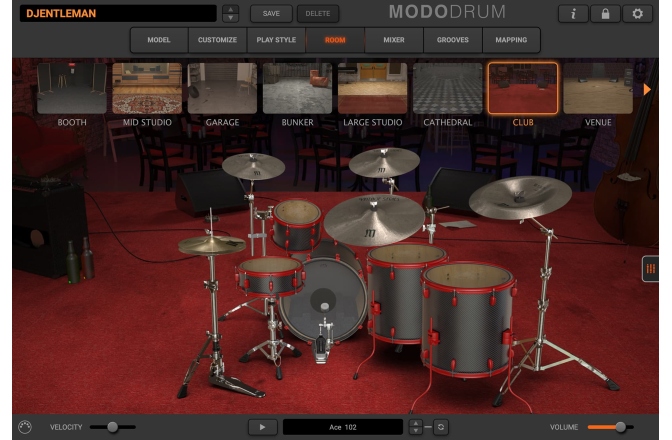
Task: Click the Volume slider handle
Action: 621,427
